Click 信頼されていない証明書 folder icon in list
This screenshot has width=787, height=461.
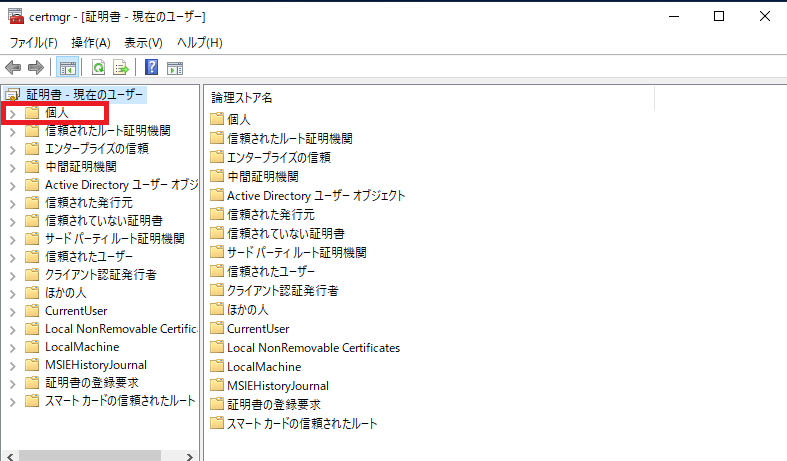coord(217,234)
